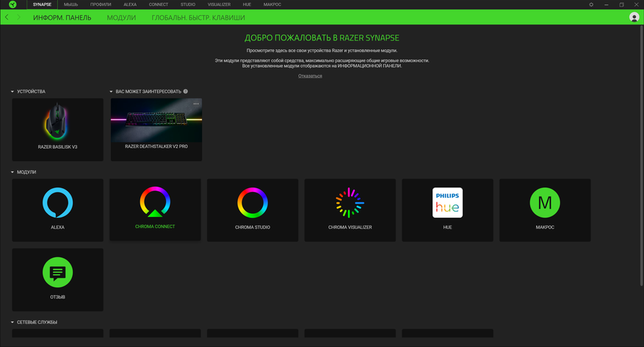Open the Chroma Studio ring icon

pos(253,203)
